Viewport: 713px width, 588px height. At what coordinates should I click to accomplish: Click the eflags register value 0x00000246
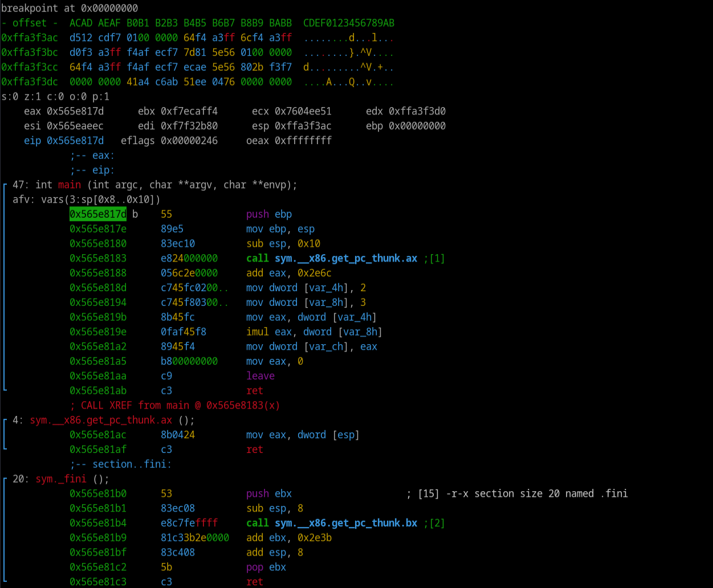[189, 141]
